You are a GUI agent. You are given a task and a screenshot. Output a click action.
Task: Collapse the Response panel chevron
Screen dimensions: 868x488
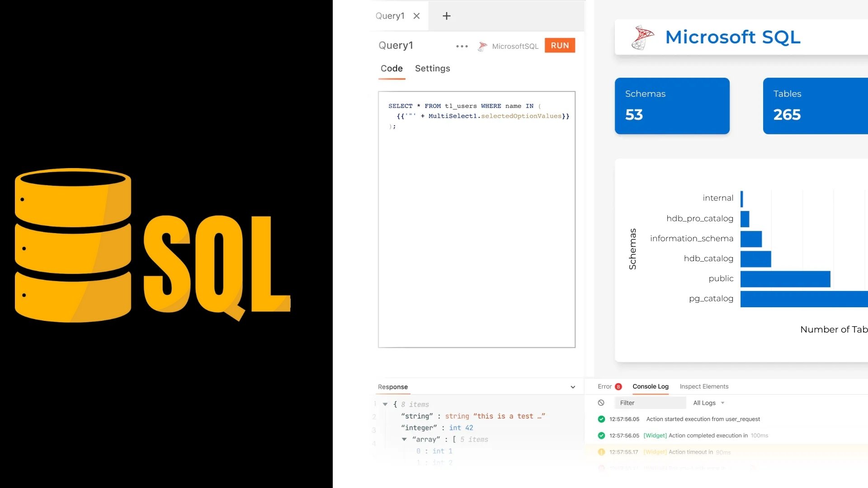[573, 387]
